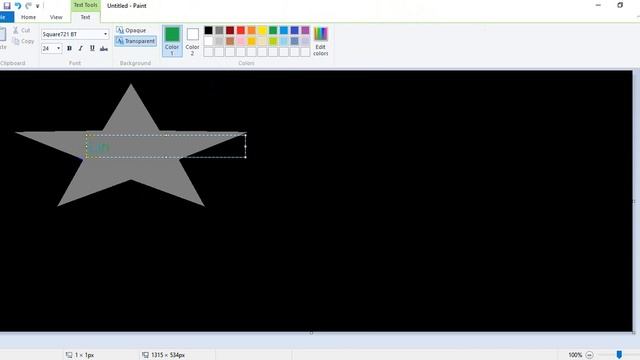Image resolution: width=640 pixels, height=360 pixels.
Task: Click the zoom slider handle
Action: tap(619, 355)
